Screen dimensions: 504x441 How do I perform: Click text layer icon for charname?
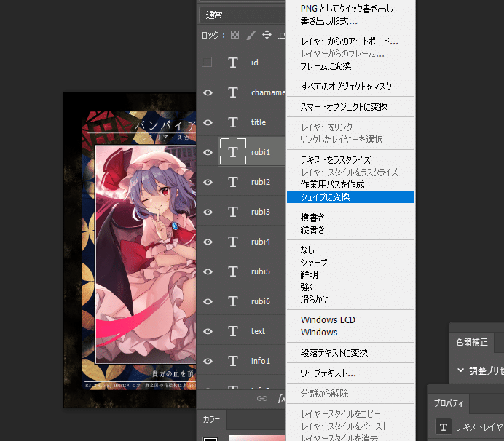[x=233, y=92]
